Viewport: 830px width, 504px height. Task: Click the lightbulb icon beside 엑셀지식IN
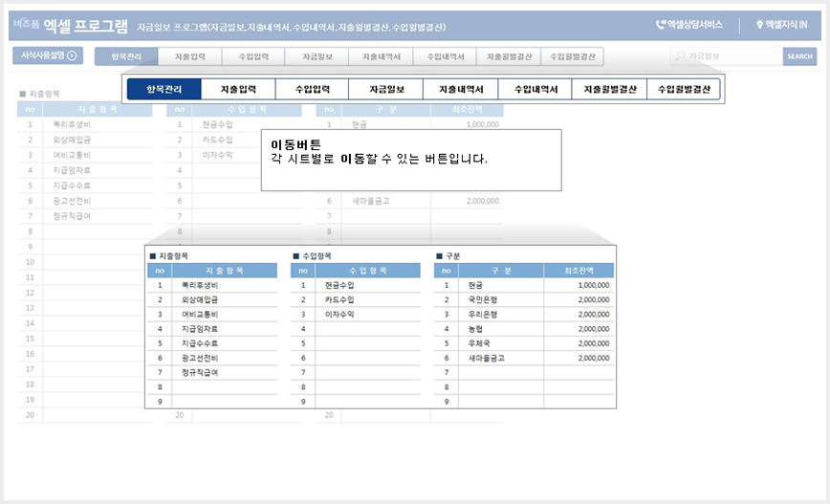pos(759,24)
